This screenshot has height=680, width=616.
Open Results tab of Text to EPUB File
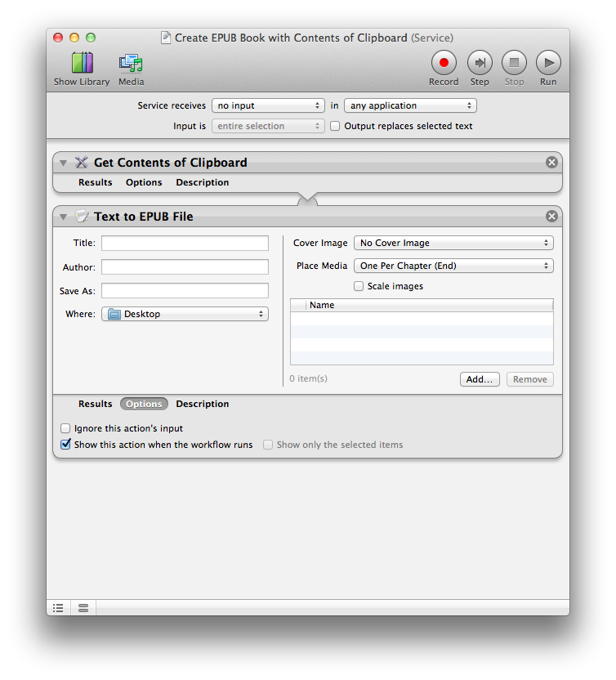(x=95, y=404)
